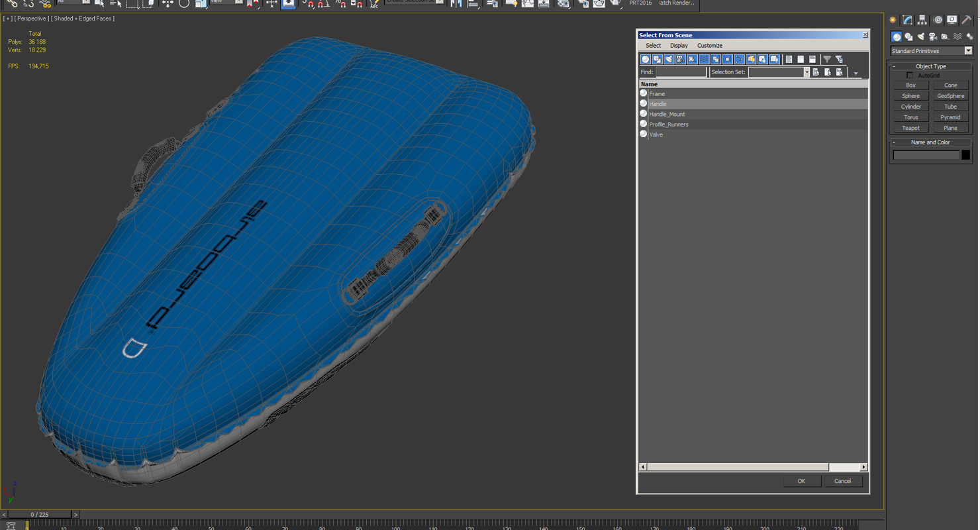Click Select All icon in dialog toolbar

pos(789,60)
